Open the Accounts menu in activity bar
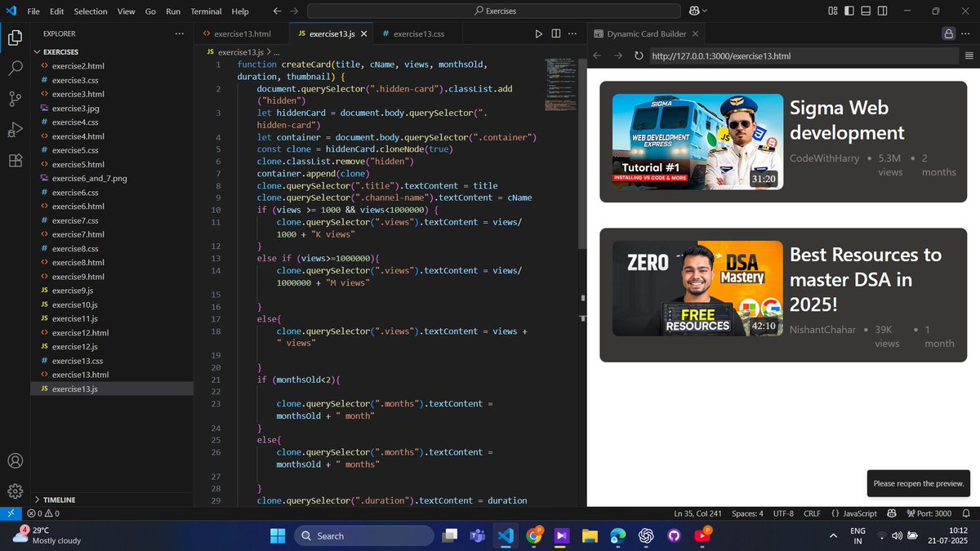The image size is (980, 551). pyautogui.click(x=15, y=460)
